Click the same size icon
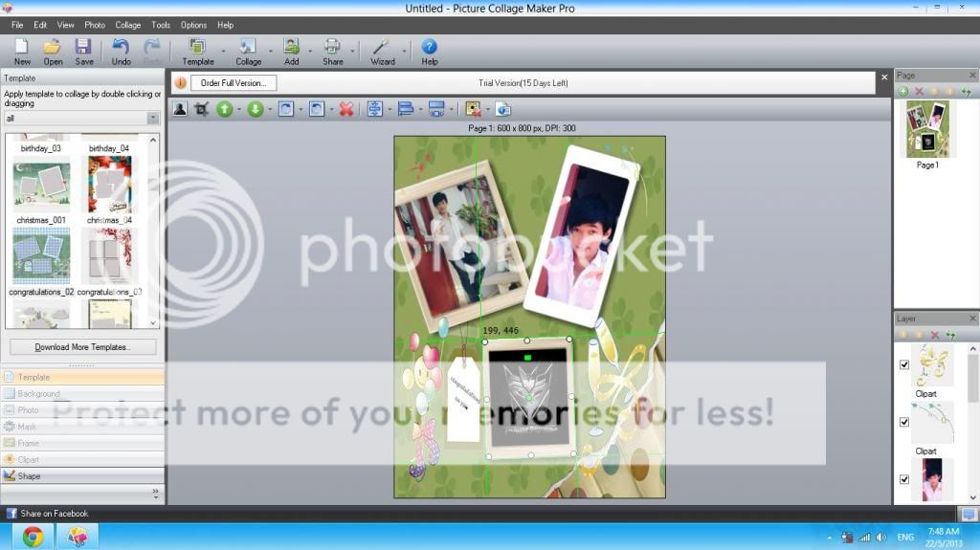The height and width of the screenshot is (550, 980). click(436, 109)
